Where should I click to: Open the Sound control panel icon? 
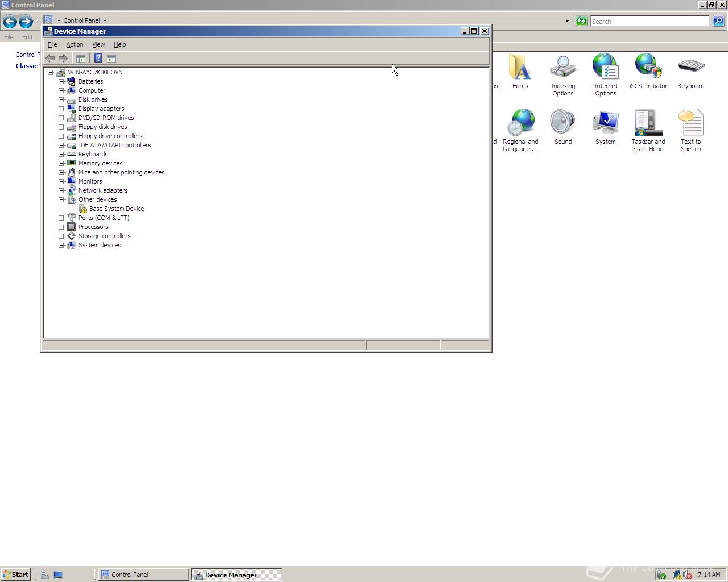[563, 127]
